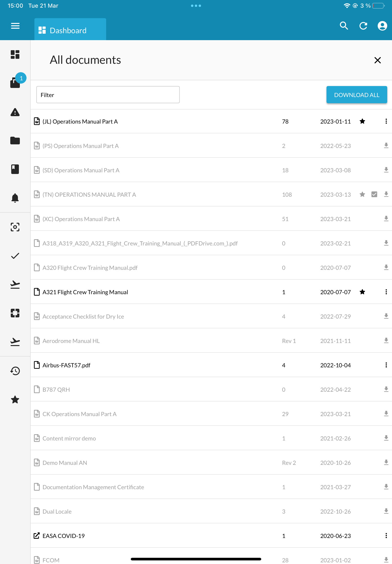Open the three-dot menu for (JL) Operations Manual
Screen dimensions: 392x564
coord(386,121)
